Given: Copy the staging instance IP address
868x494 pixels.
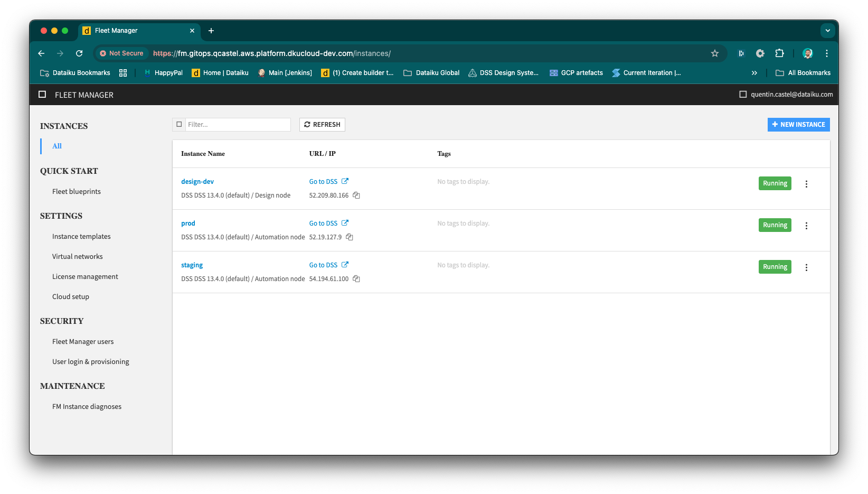Looking at the screenshot, I should pyautogui.click(x=356, y=278).
